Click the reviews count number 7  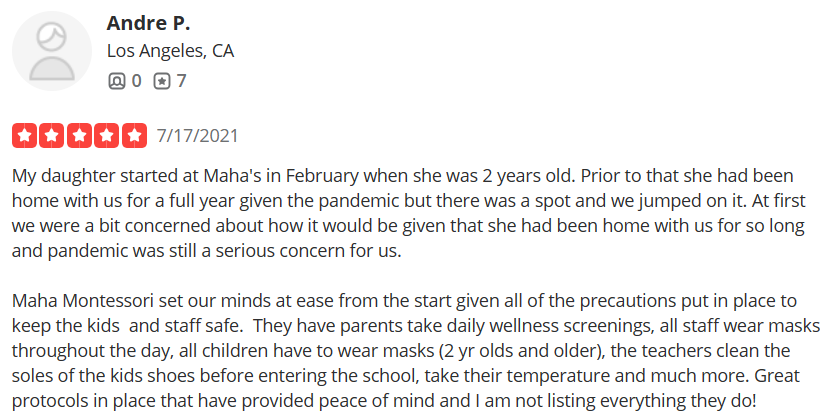(x=181, y=81)
